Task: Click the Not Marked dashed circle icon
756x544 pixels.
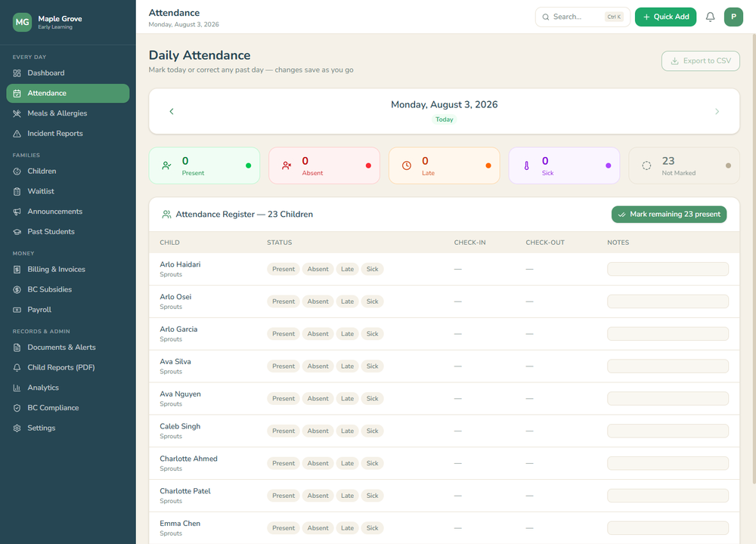Action: 646,165
